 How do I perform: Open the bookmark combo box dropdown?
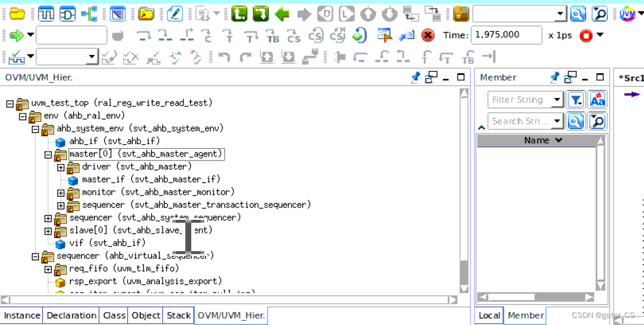[x=560, y=14]
